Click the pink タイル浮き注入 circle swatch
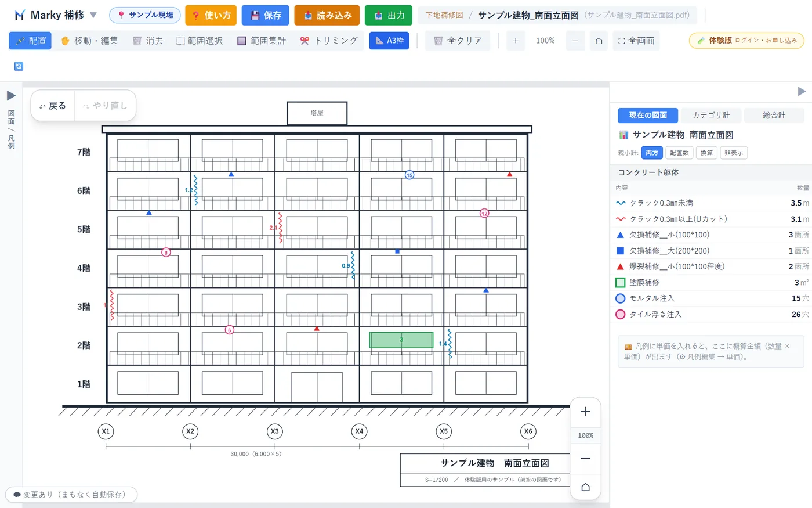 620,314
